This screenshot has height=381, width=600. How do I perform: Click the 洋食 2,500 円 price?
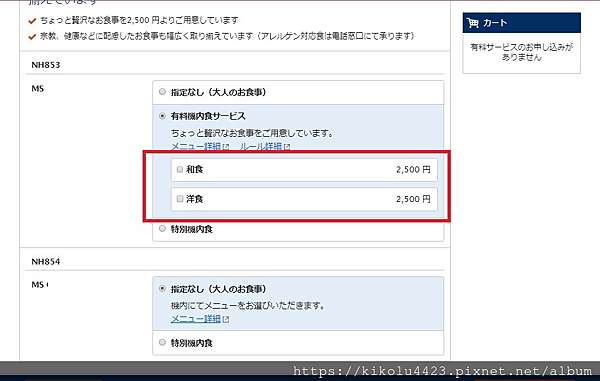pos(413,199)
